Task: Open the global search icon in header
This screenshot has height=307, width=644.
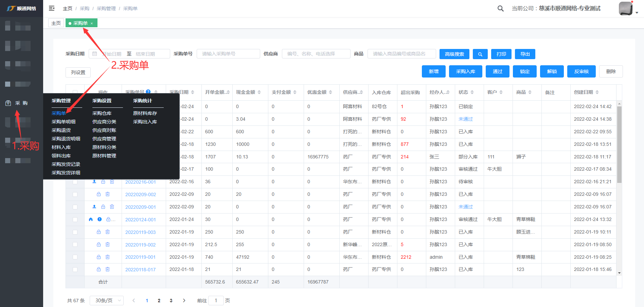Action: point(500,8)
